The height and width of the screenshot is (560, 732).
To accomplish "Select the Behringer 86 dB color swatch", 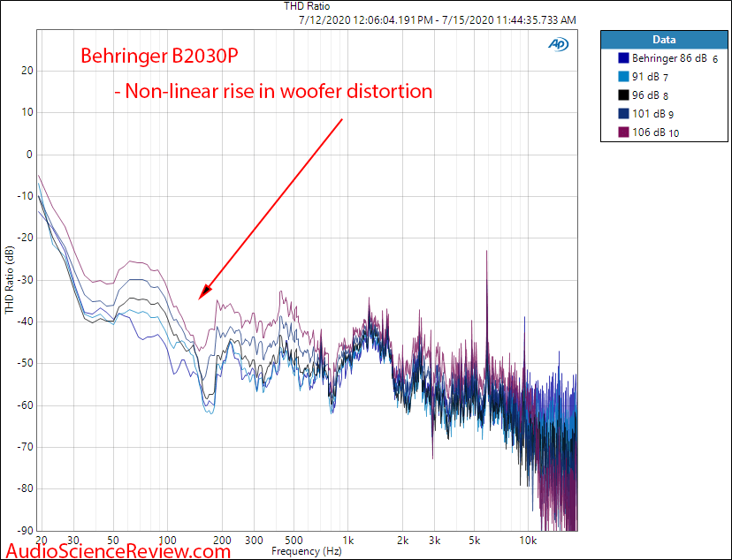I will click(623, 57).
